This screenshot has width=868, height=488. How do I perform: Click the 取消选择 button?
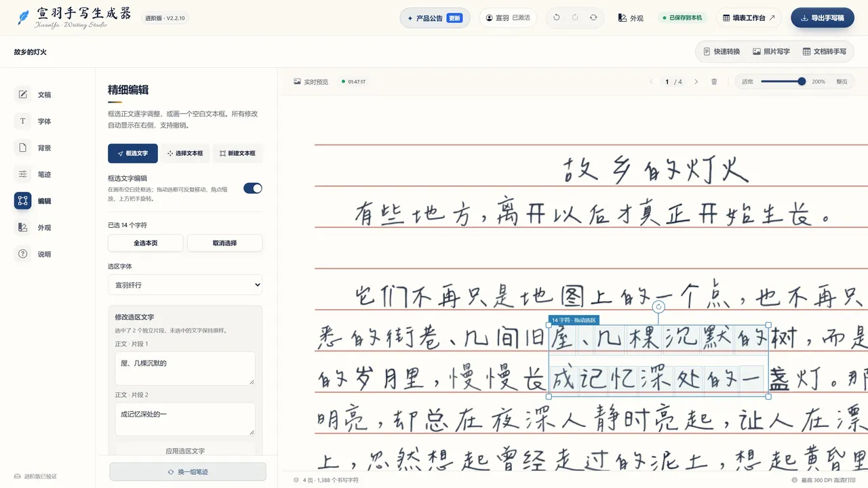[225, 243]
